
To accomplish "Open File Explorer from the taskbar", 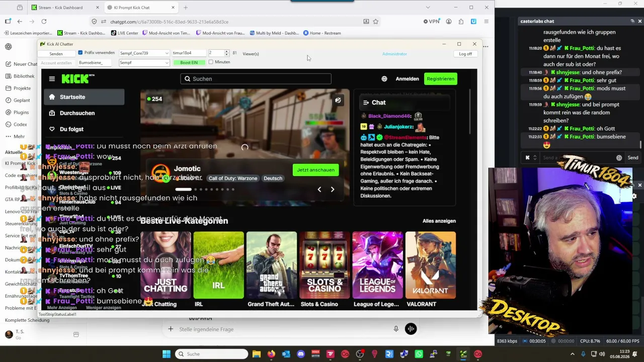I will coord(257,354).
